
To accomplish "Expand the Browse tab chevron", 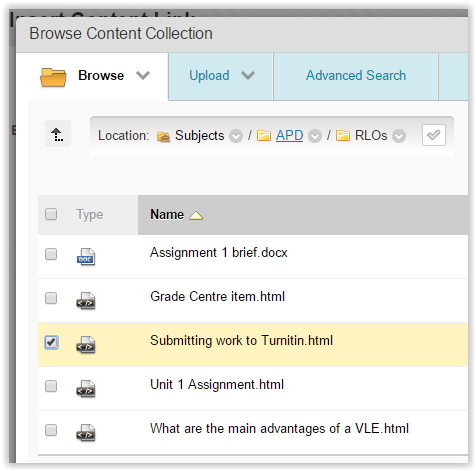I will [x=143, y=75].
